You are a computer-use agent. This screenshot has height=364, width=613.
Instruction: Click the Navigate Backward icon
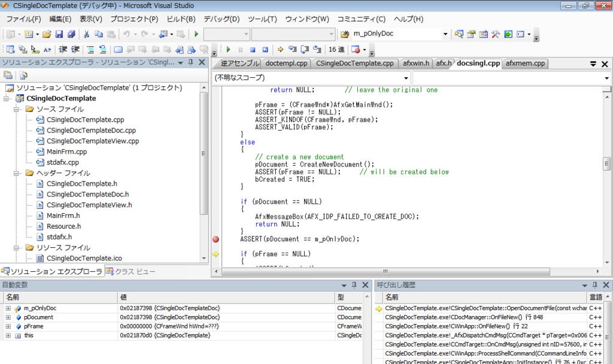click(163, 34)
